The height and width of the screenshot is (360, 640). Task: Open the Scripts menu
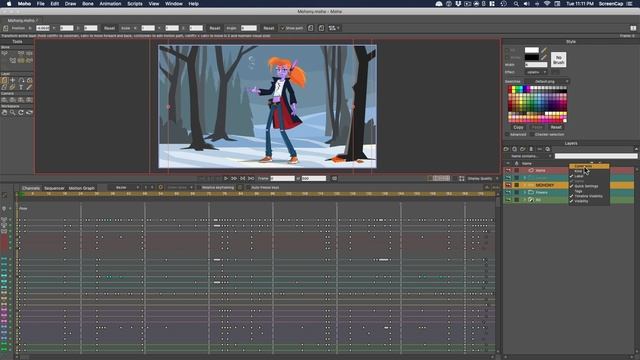pos(135,4)
